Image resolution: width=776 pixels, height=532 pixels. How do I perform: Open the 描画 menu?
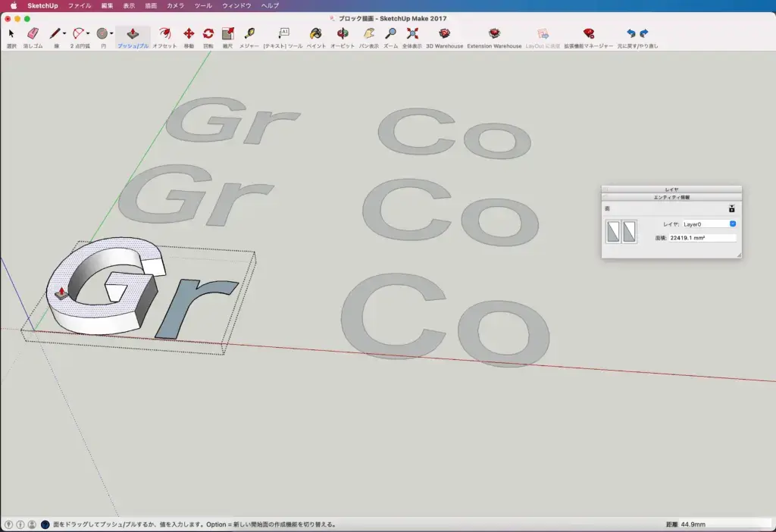click(x=151, y=5)
